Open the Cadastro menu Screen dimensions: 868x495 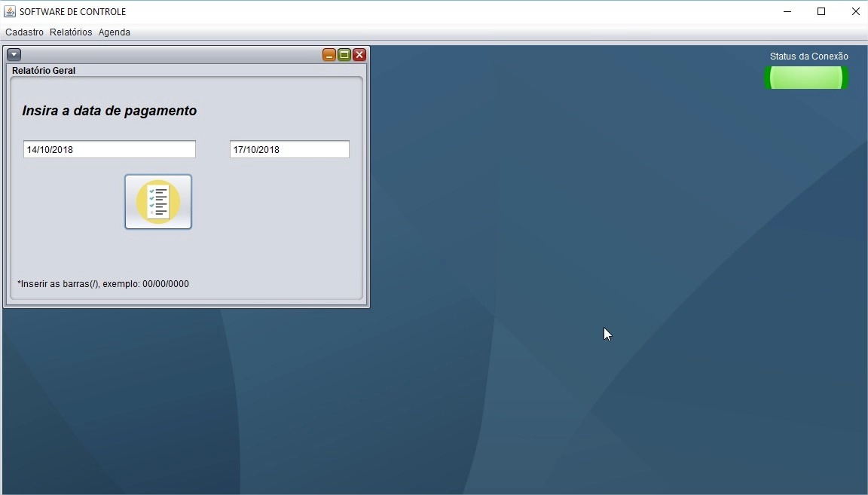(24, 32)
